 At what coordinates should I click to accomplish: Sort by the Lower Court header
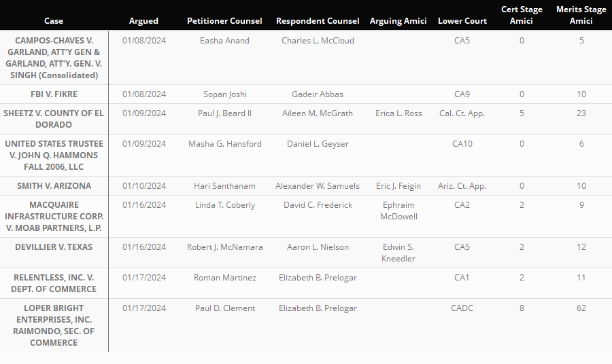(x=462, y=21)
